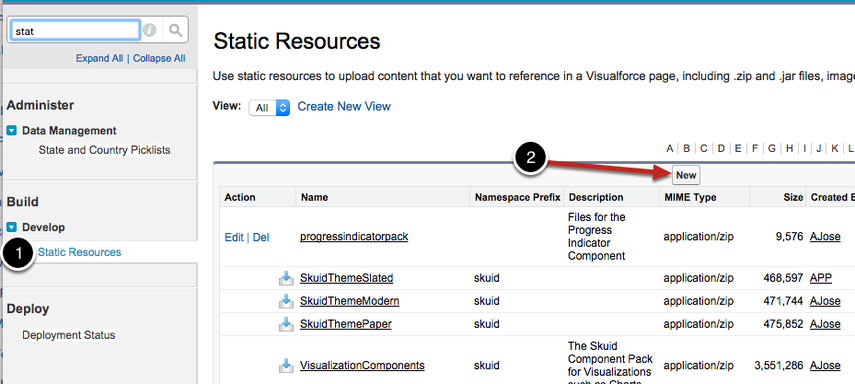Viewport: 855px width, 384px height.
Task: Sort the table by Name column header
Action: (315, 197)
